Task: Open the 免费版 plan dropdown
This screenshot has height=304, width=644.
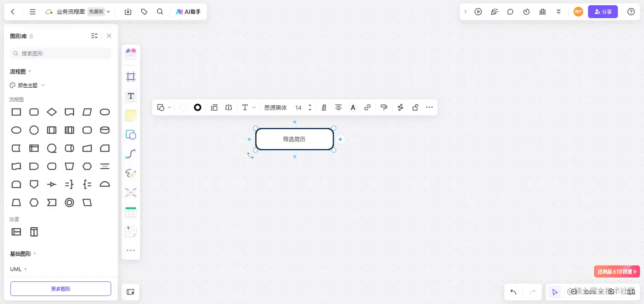Action: click(x=98, y=11)
